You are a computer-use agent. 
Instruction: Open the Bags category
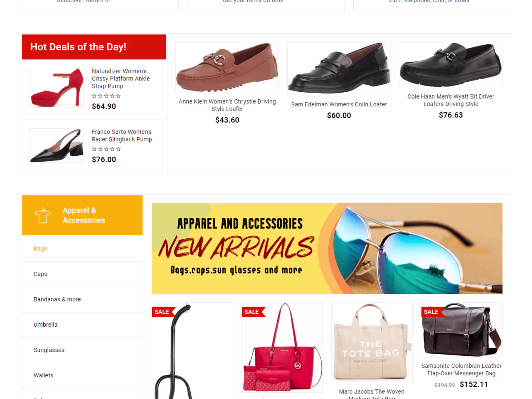(40, 249)
